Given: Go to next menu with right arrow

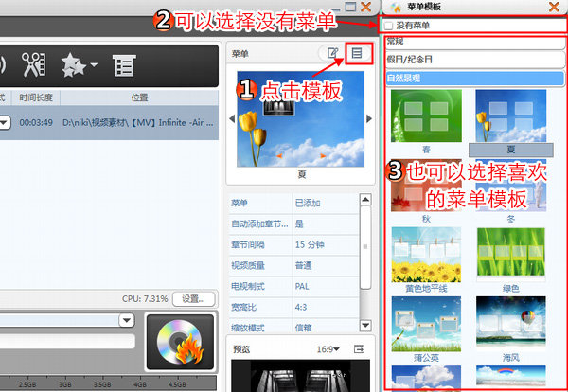Looking at the screenshot, I should point(369,120).
